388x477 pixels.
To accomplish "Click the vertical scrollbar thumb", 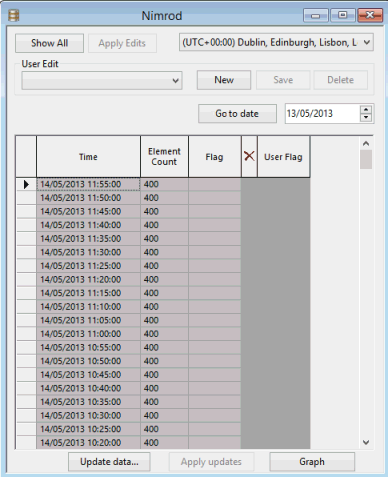I will coord(366,159).
